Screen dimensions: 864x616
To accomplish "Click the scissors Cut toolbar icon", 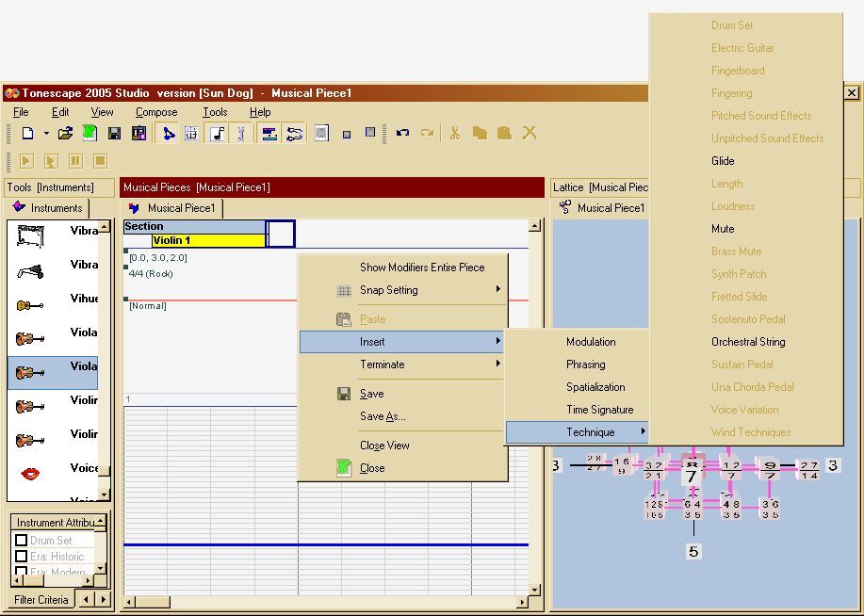I will [x=454, y=134].
